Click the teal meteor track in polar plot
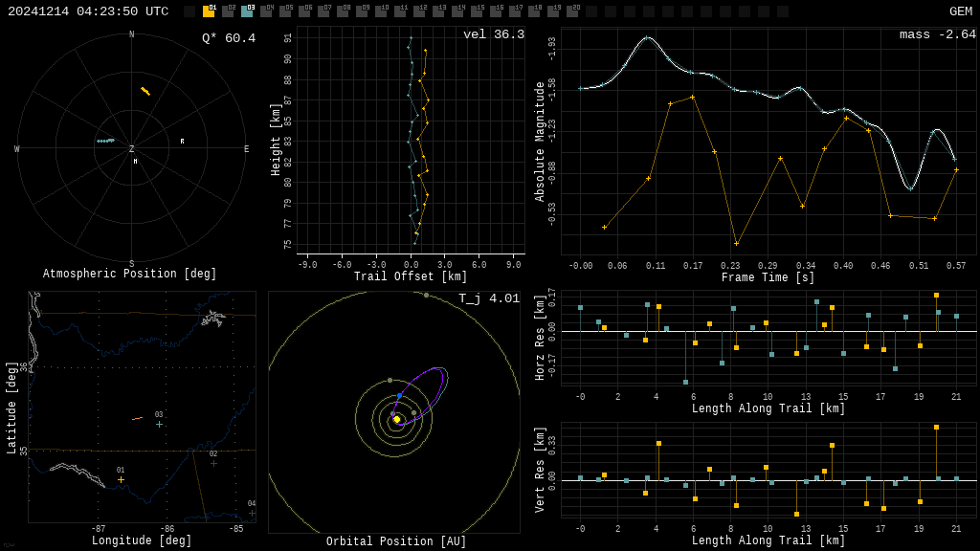This screenshot has height=551, width=980. [105, 141]
